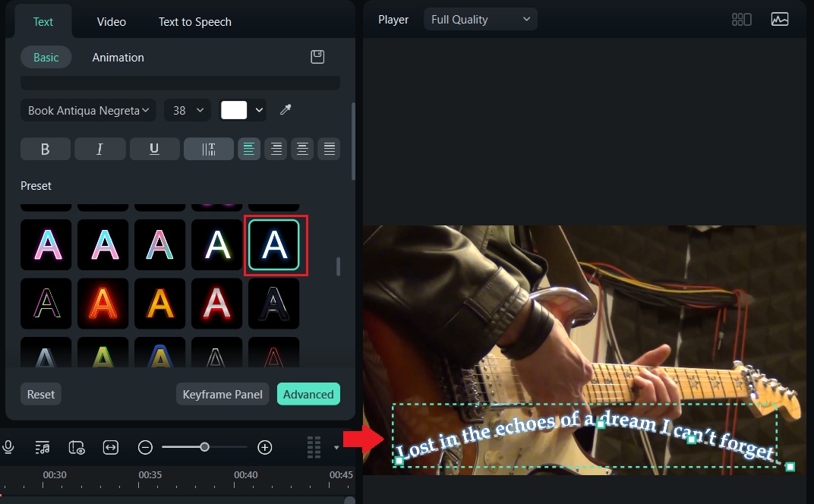This screenshot has height=504, width=814.
Task: Switch to the Text tab
Action: (43, 22)
